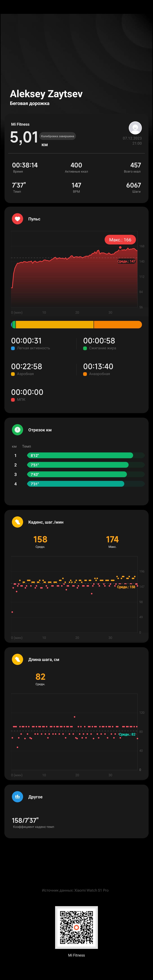Click the yellow Аэробная legend dot
This screenshot has width=153, height=980.
13,374
